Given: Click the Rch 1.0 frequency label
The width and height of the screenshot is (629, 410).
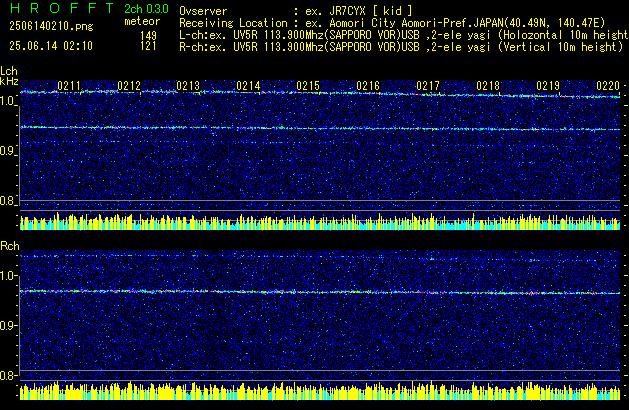Looking at the screenshot, I should [x=8, y=276].
